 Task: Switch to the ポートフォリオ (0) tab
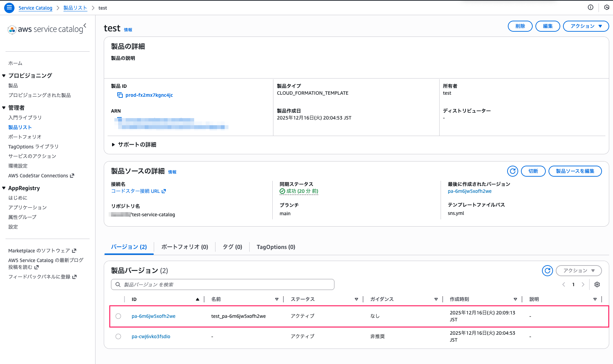pos(184,247)
